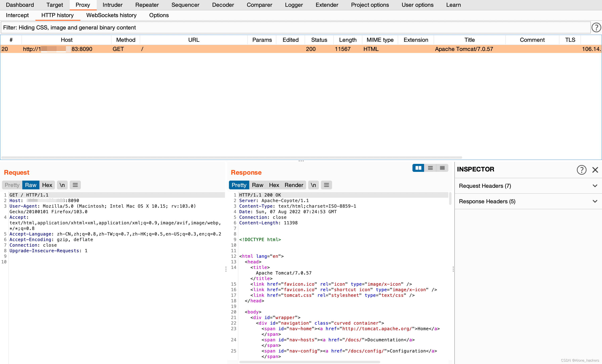The image size is (602, 364).
Task: Open the Request pane hamburger menu icon
Action: click(75, 185)
